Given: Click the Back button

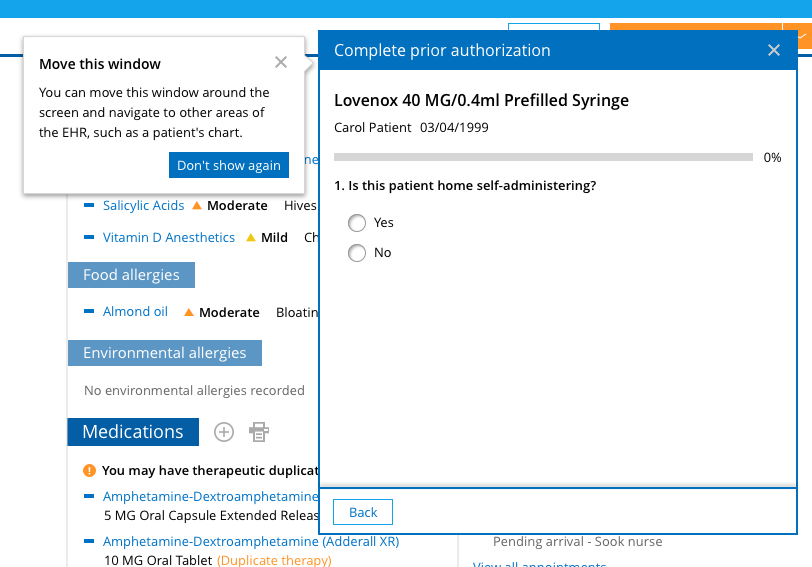Looking at the screenshot, I should click(x=363, y=512).
